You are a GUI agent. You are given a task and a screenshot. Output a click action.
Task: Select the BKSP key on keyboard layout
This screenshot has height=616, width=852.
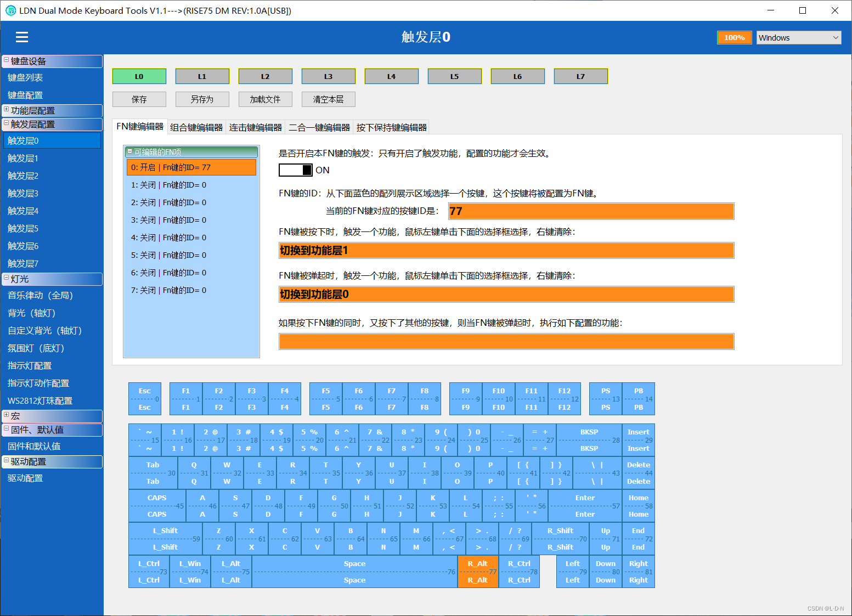[589, 440]
